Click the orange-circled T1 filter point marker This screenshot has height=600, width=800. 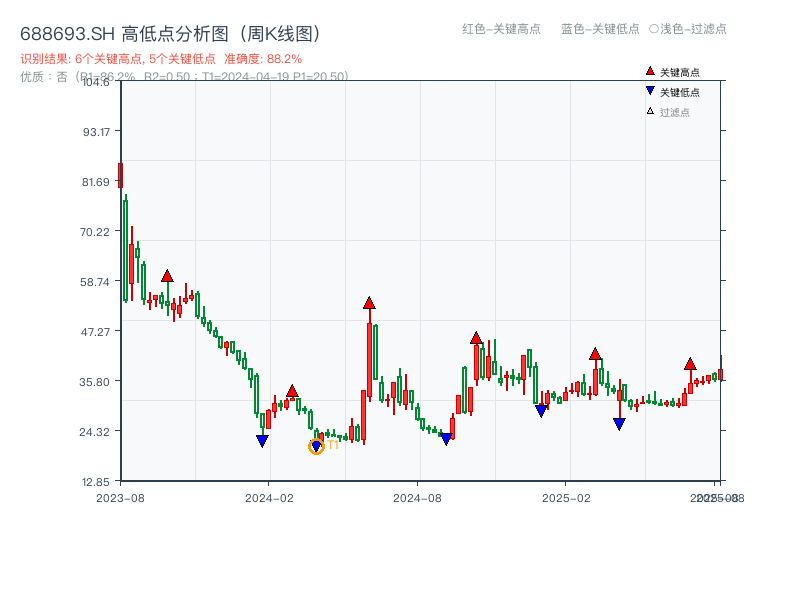[317, 447]
